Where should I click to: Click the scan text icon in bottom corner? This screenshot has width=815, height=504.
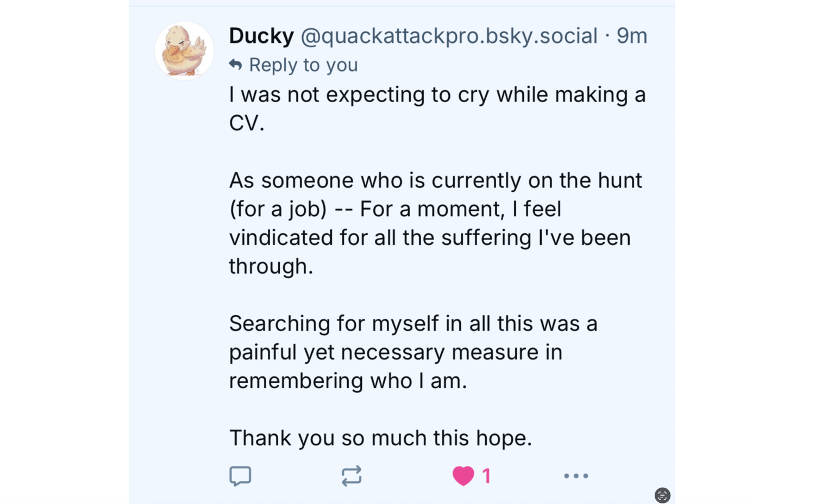(662, 495)
